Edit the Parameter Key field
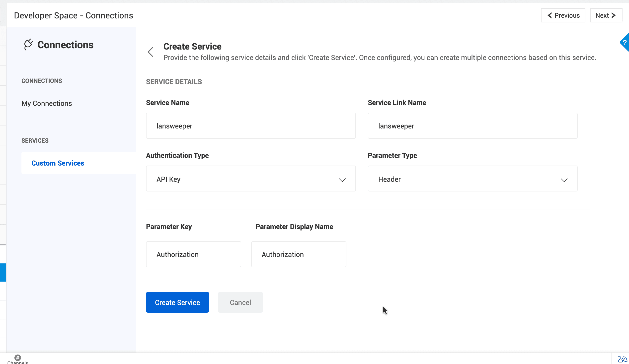629x364 pixels. click(193, 254)
